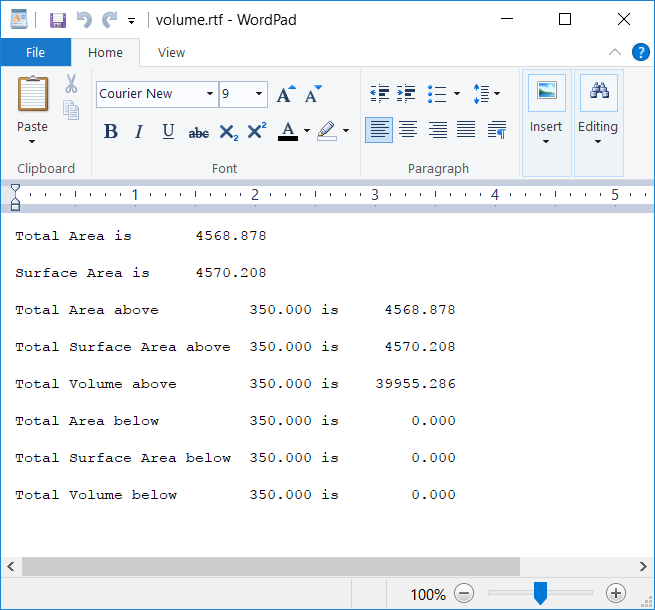Expand the font size dropdown
The image size is (655, 610).
click(259, 94)
